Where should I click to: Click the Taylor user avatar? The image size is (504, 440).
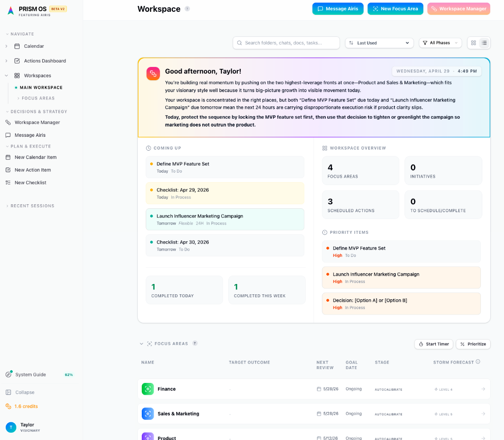pyautogui.click(x=11, y=427)
